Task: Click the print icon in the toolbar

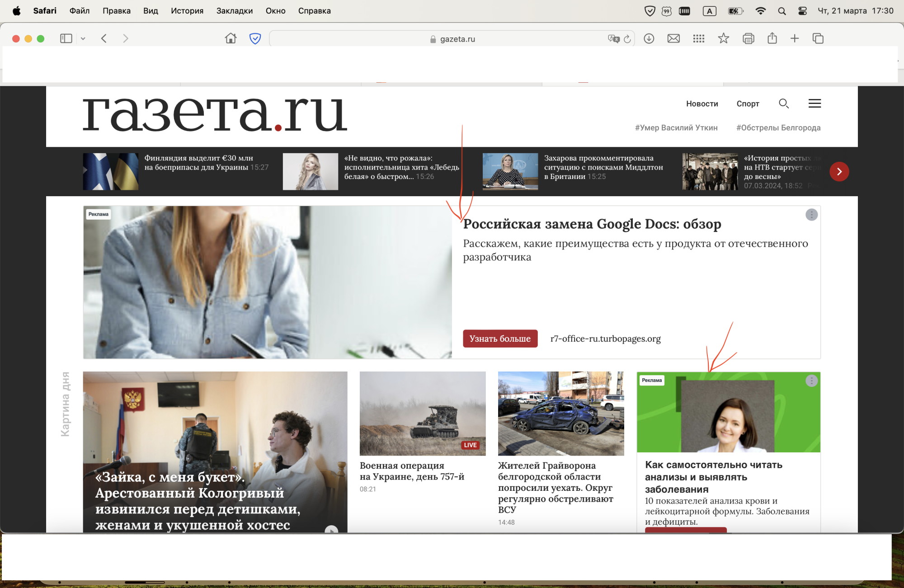Action: pyautogui.click(x=748, y=38)
